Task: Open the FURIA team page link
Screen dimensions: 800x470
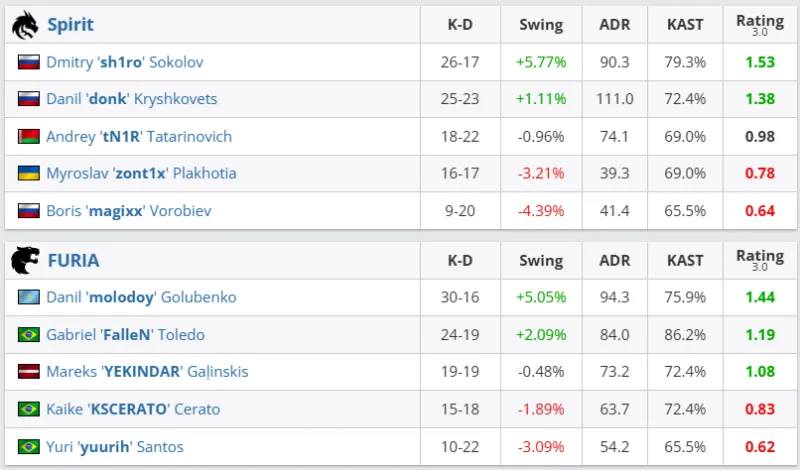Action: click(x=73, y=262)
